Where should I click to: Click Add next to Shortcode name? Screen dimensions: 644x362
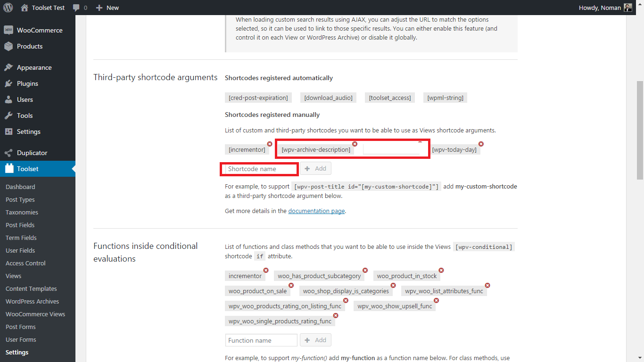(315, 168)
